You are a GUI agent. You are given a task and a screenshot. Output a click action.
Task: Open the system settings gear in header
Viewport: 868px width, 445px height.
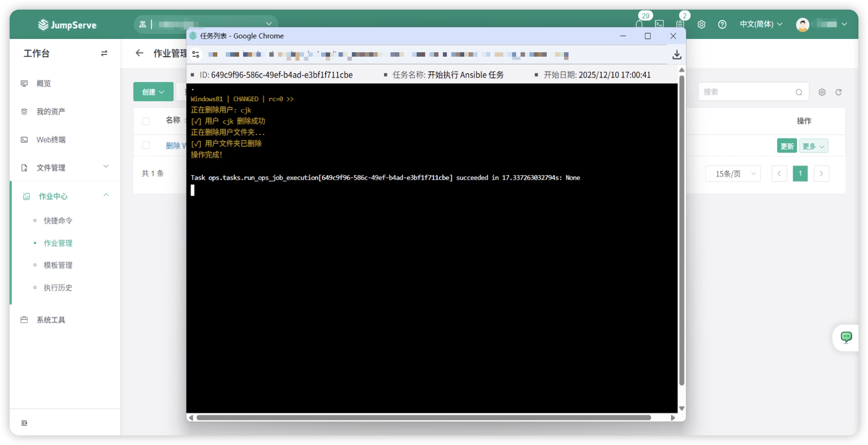(x=701, y=24)
